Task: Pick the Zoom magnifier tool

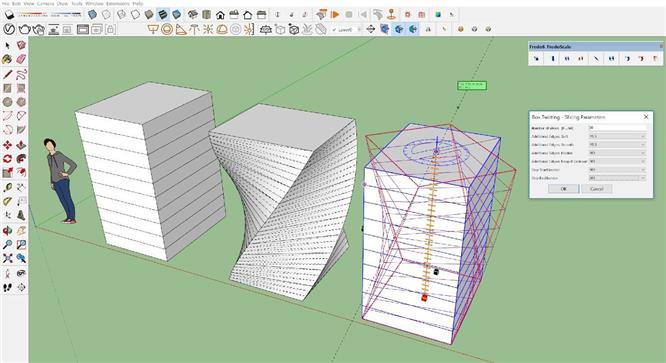Action: [x=7, y=244]
